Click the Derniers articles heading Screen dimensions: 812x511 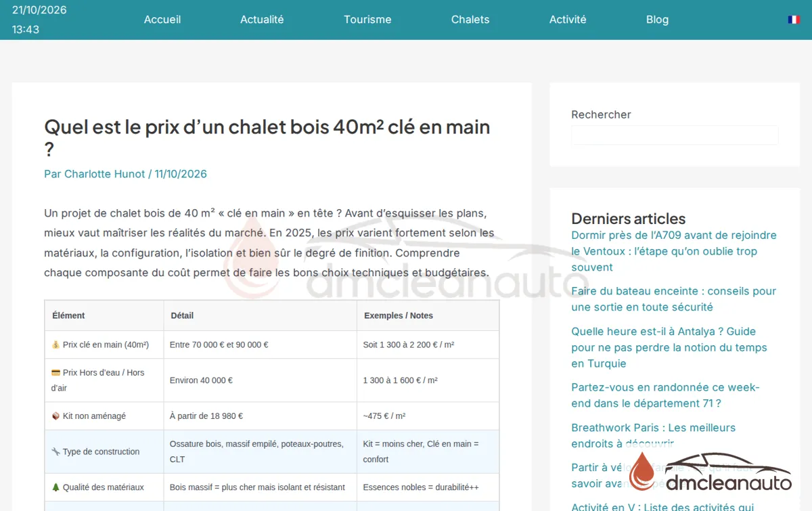point(629,219)
